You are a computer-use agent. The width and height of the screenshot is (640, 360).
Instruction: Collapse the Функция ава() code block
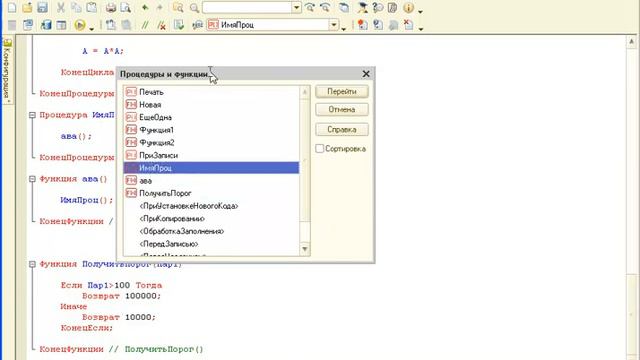32,179
